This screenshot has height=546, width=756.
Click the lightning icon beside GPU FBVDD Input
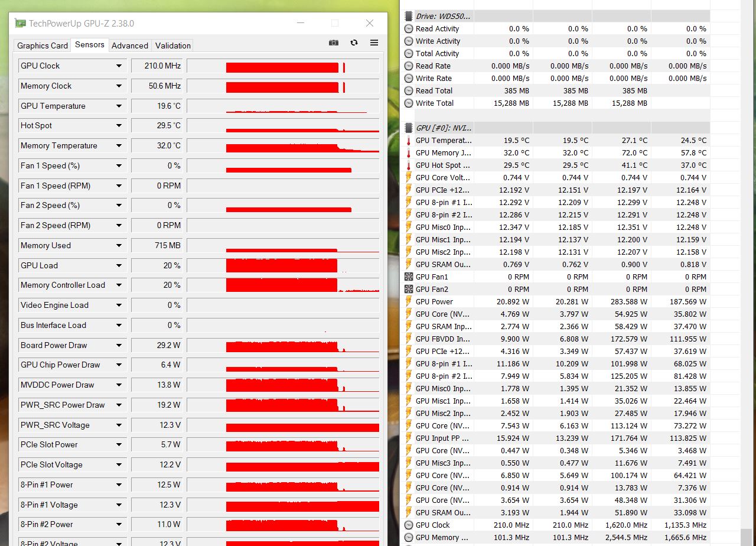pos(409,339)
